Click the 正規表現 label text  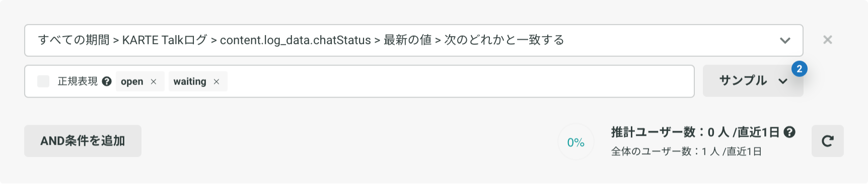[x=78, y=81]
